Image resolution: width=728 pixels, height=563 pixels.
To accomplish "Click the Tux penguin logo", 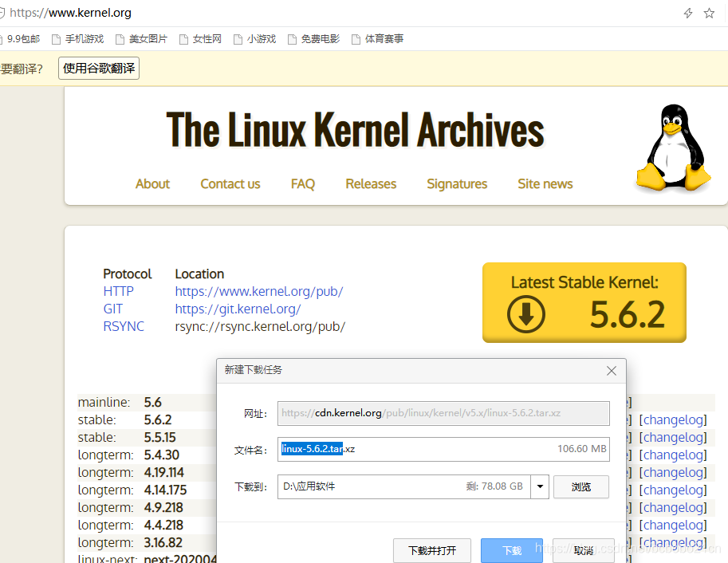I will (x=673, y=148).
